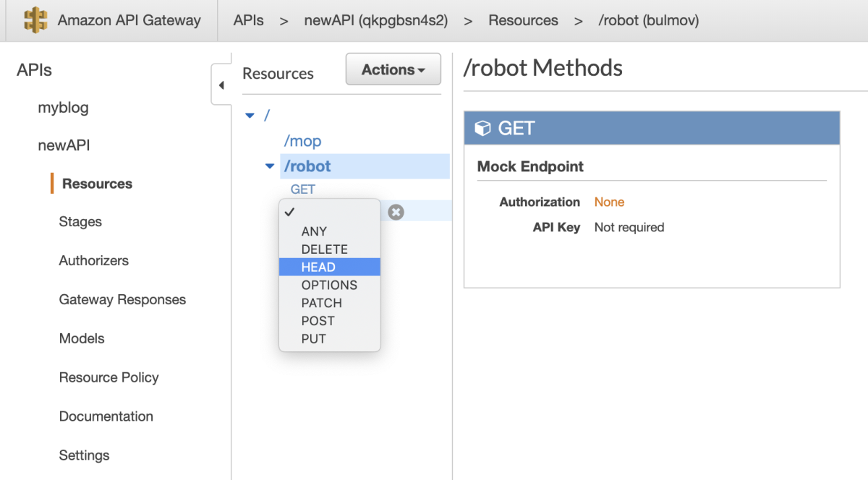This screenshot has height=480, width=868.
Task: Click the GET method cube icon
Action: tap(482, 129)
